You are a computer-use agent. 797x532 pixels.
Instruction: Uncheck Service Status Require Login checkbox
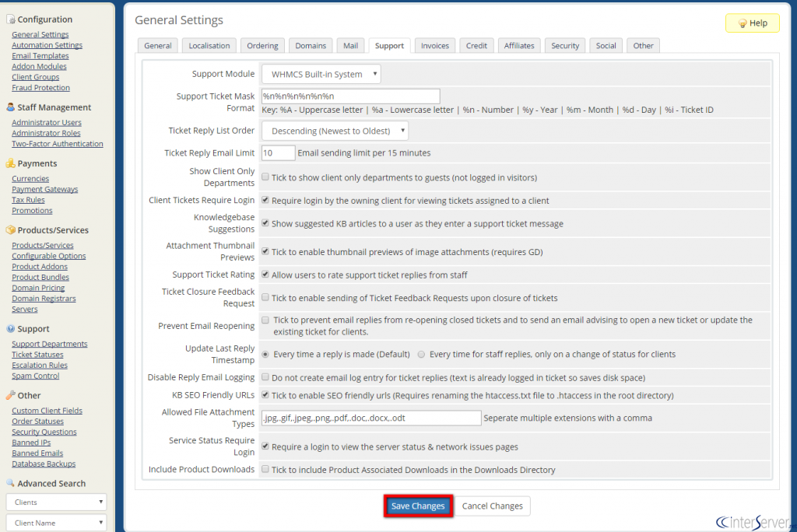click(265, 446)
